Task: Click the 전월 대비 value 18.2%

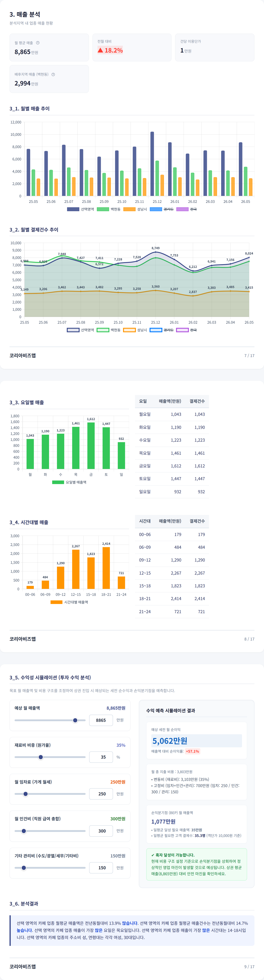Action: tap(114, 50)
